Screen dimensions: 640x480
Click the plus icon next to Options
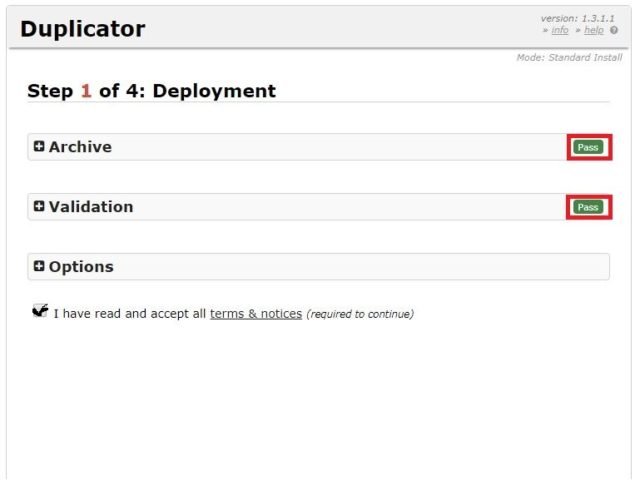click(39, 267)
